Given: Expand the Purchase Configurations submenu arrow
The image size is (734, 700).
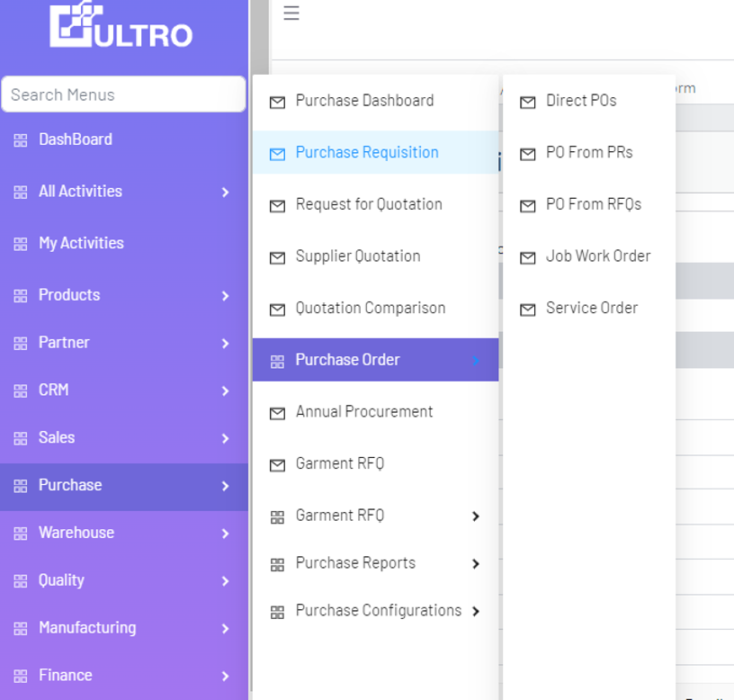Looking at the screenshot, I should (476, 611).
